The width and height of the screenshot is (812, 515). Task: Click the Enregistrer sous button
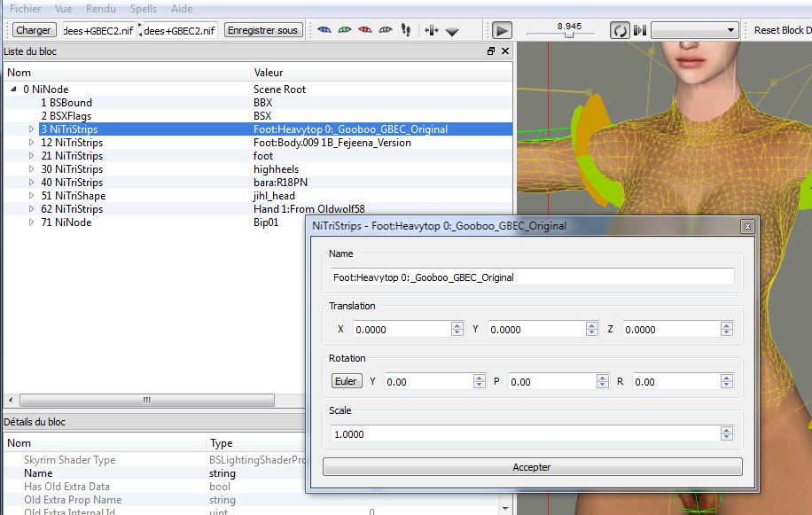coord(263,30)
